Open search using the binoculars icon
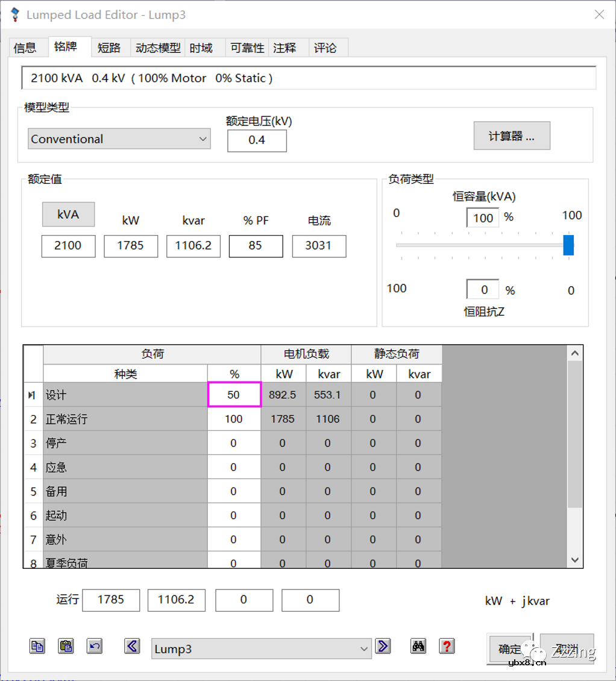Image resolution: width=616 pixels, height=681 pixels. pyautogui.click(x=418, y=646)
